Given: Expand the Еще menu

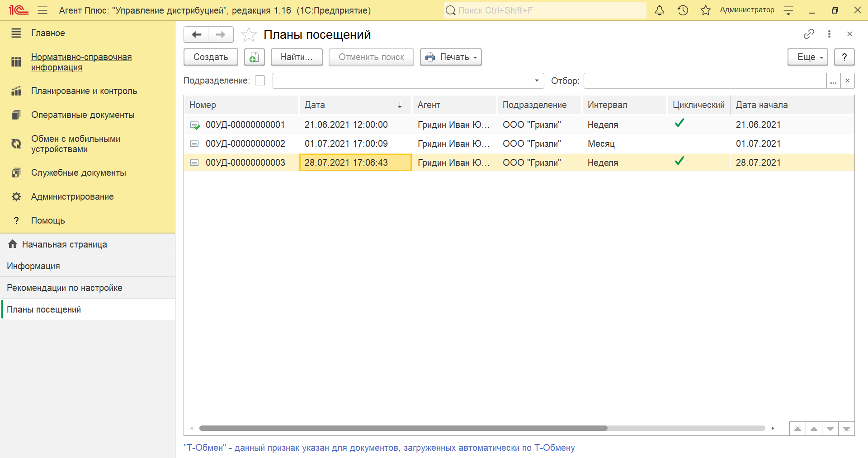Looking at the screenshot, I should (808, 57).
